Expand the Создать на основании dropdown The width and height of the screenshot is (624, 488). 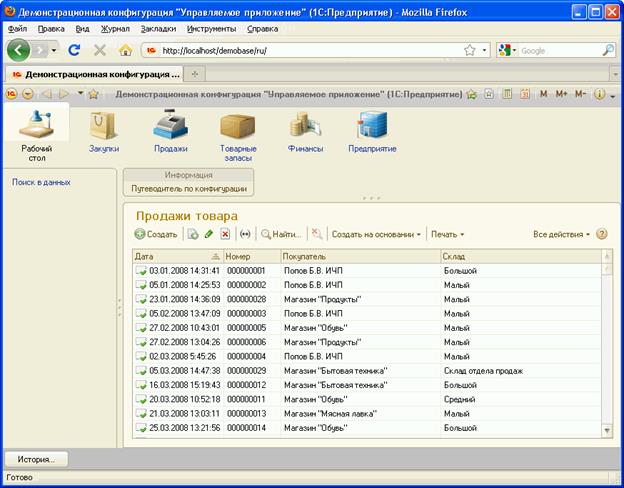point(376,234)
